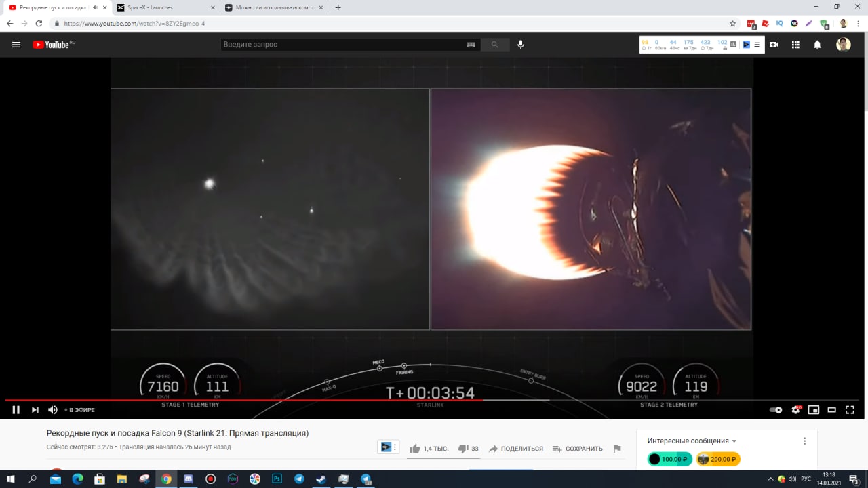Open the IQ browser extension
The image size is (868, 488).
click(x=780, y=23)
